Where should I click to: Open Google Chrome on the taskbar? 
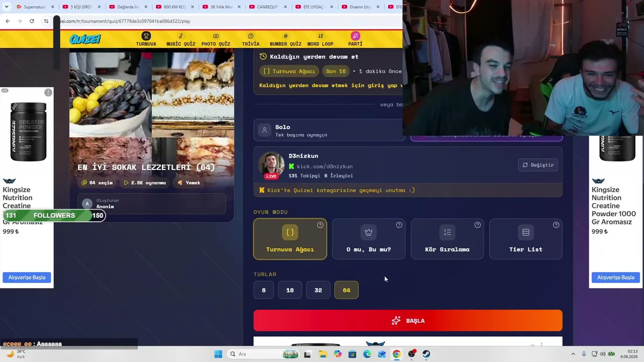click(x=396, y=354)
